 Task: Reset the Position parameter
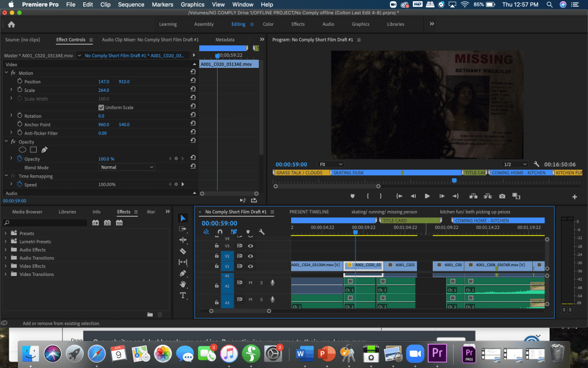point(193,82)
